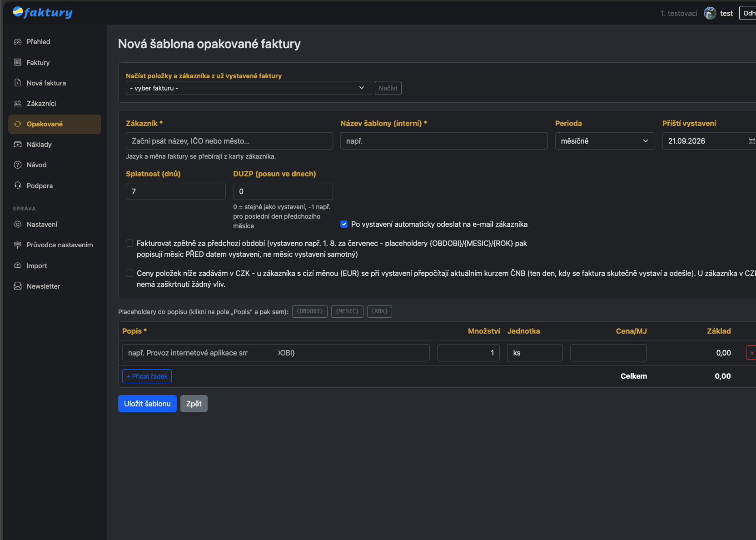Viewport: 756px width, 540px height.
Task: Open the calendar picker for Příští vystavení
Action: 751,141
